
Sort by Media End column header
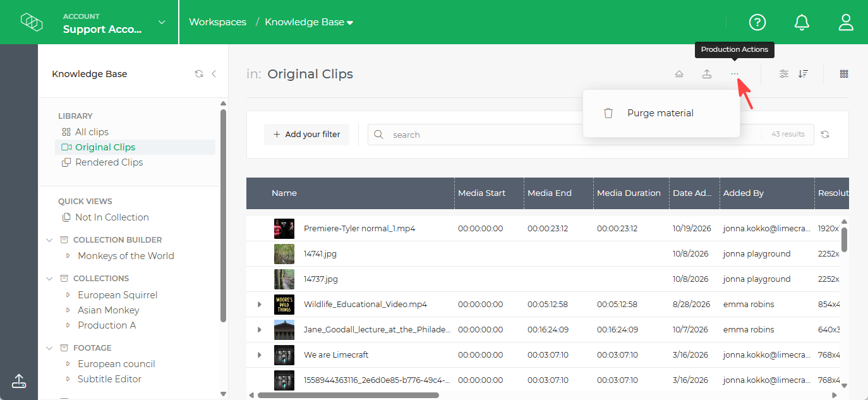tap(550, 193)
